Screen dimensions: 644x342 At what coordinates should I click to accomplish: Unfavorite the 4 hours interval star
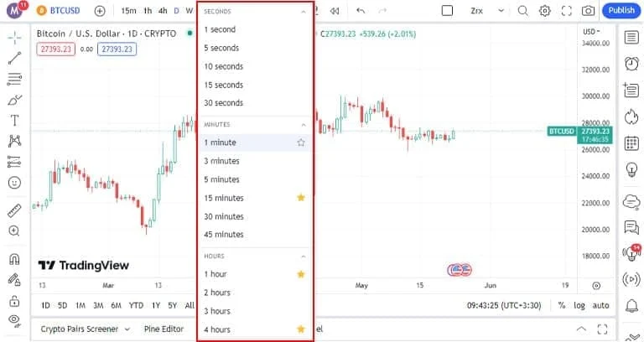click(x=301, y=329)
